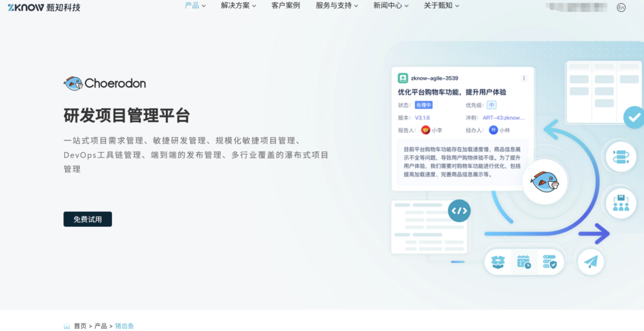Open the 新闻中心 dropdown
Screen dimensions: 644x331
pos(391,5)
